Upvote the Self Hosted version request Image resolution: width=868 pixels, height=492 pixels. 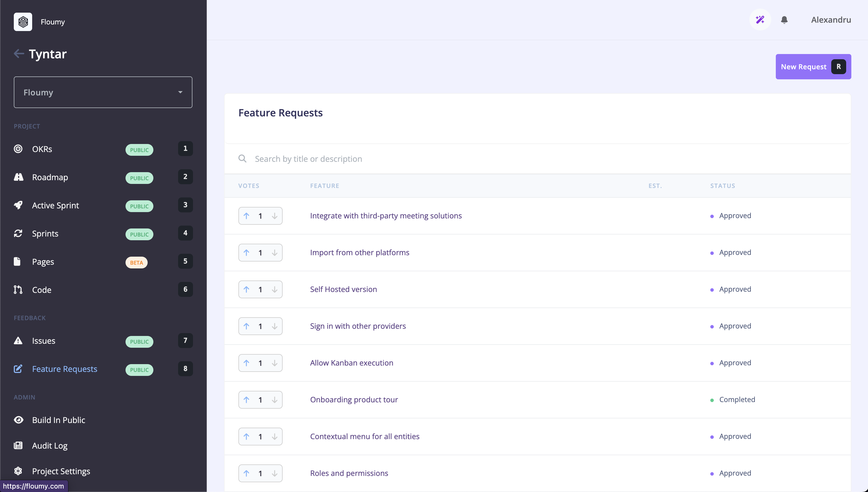coord(246,290)
